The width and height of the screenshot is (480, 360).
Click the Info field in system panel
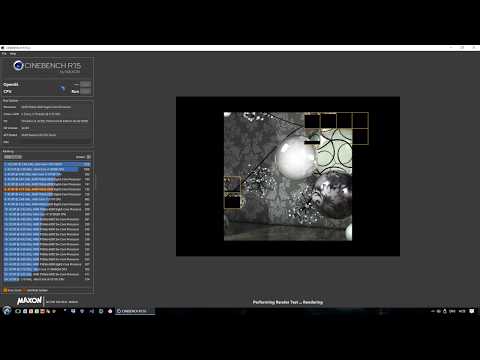(56, 142)
